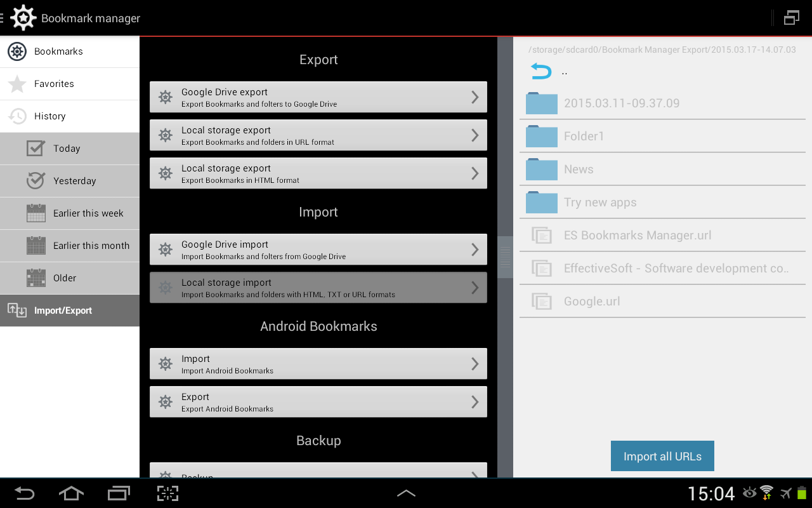Open Import Android Bookmarks via its chevron
The width and height of the screenshot is (812, 508).
point(475,363)
